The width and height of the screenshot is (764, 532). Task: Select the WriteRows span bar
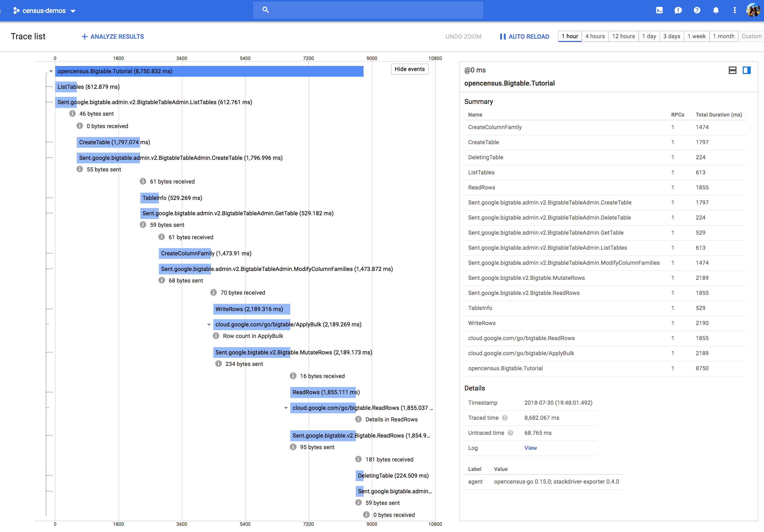pyautogui.click(x=252, y=309)
